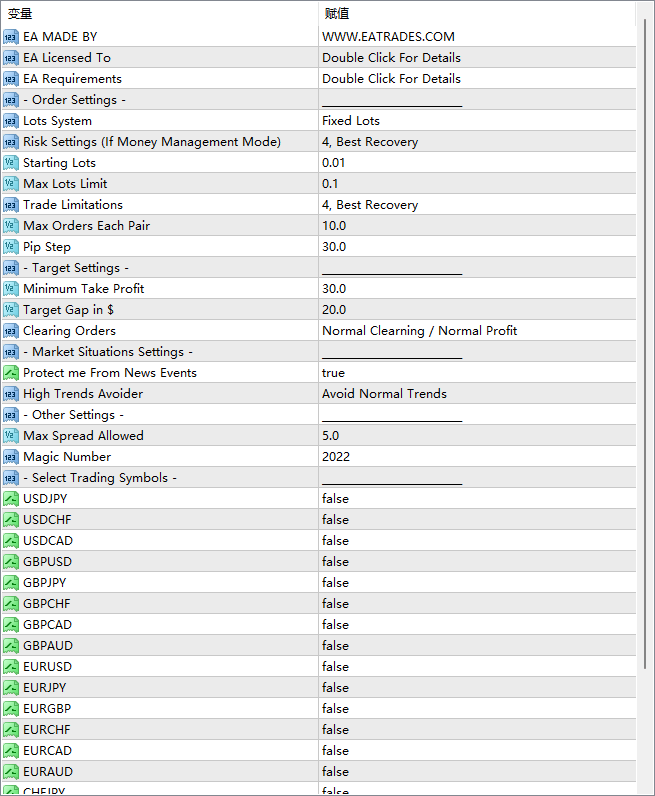The width and height of the screenshot is (655, 796).
Task: Open the High Trends Avoider value dropdown
Action: [384, 394]
